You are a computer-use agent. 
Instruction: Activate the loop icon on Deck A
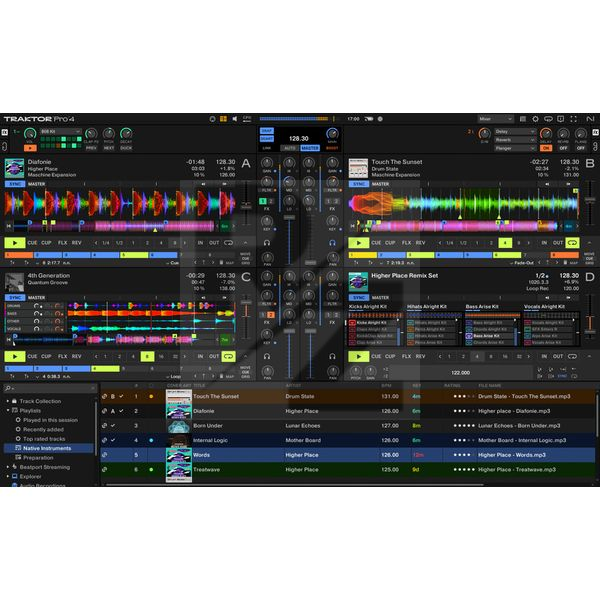point(228,243)
